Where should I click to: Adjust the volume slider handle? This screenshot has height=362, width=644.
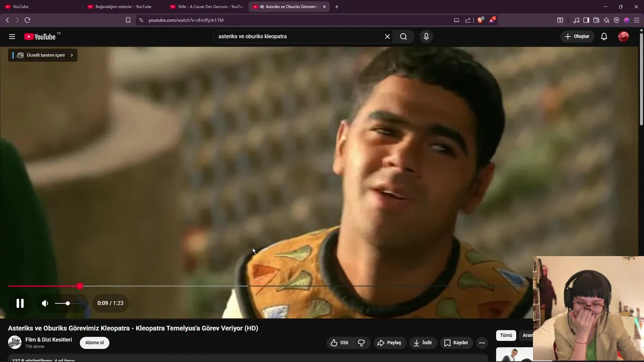(x=67, y=303)
